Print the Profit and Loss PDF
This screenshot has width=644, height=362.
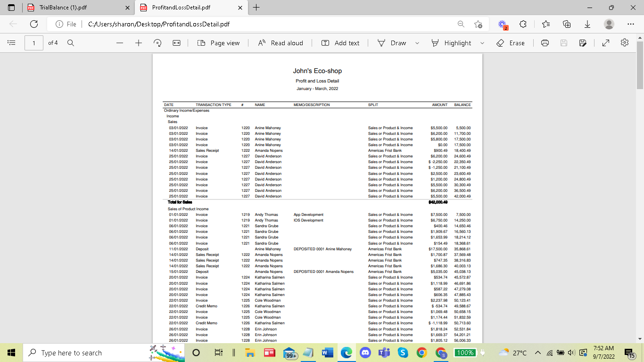click(x=545, y=43)
